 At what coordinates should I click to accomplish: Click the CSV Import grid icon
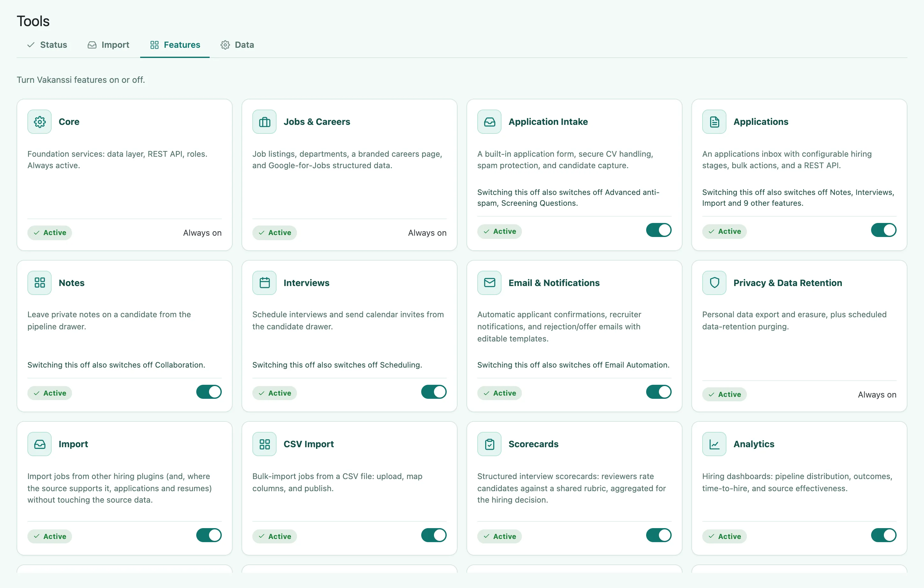[264, 444]
